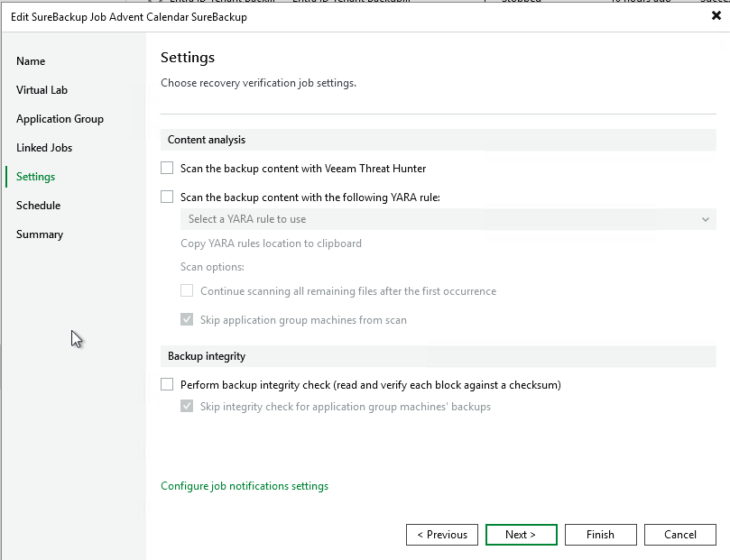Open the Virtual Lab step
Image resolution: width=730 pixels, height=560 pixels.
pyautogui.click(x=42, y=90)
